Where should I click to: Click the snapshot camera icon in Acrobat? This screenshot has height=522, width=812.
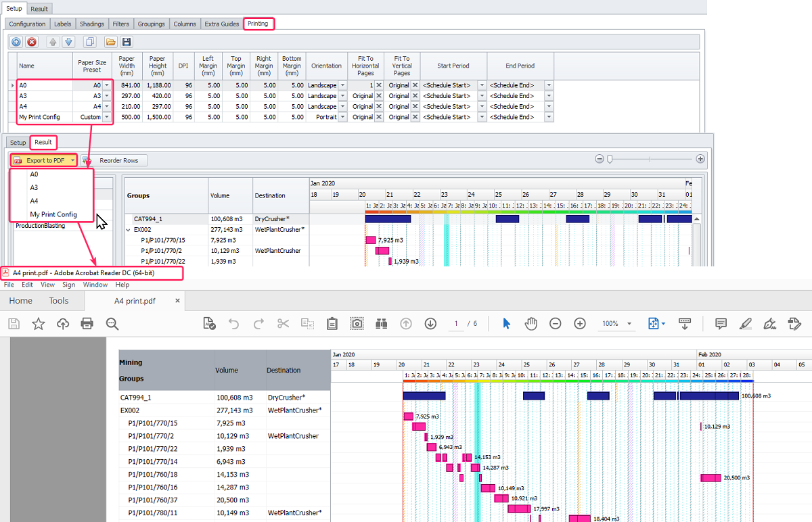pos(357,324)
